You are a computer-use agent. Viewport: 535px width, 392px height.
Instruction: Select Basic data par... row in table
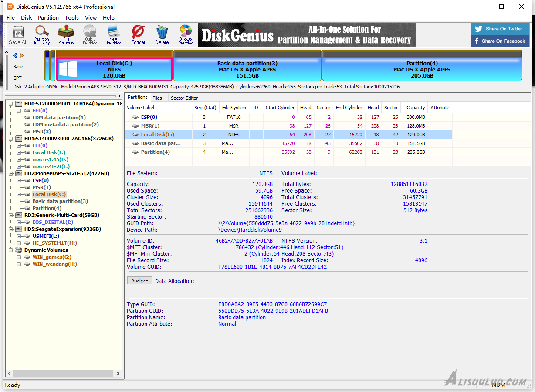pyautogui.click(x=289, y=143)
